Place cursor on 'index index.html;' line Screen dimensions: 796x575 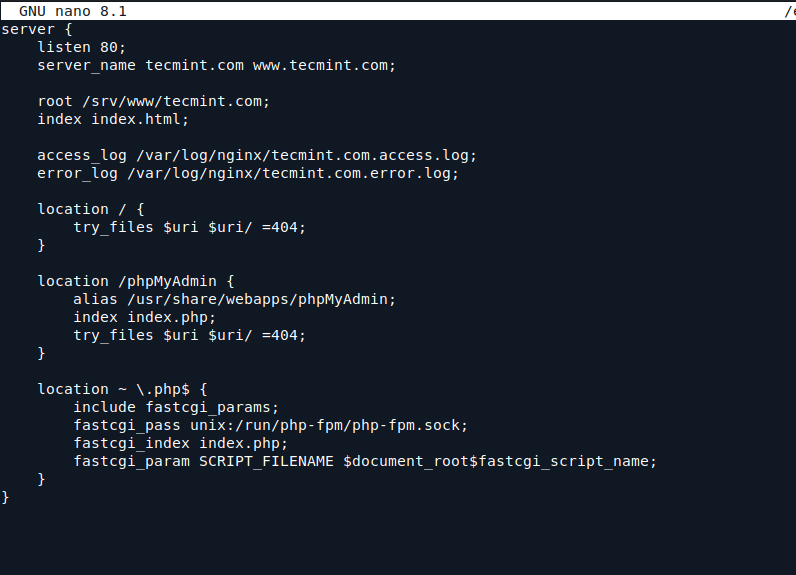(113, 119)
